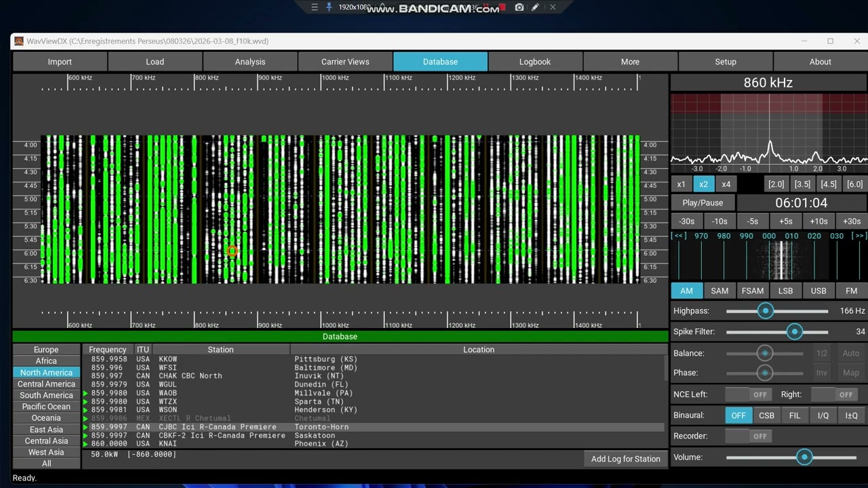This screenshot has height=488, width=868.
Task: Jump forward with the [>>] control
Action: point(859,236)
